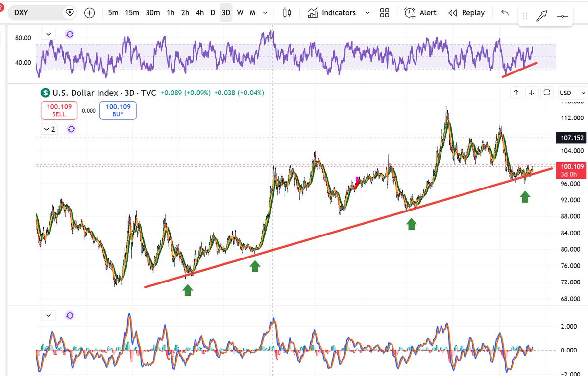
Task: Open the indicator templates four-squares icon
Action: [x=385, y=13]
